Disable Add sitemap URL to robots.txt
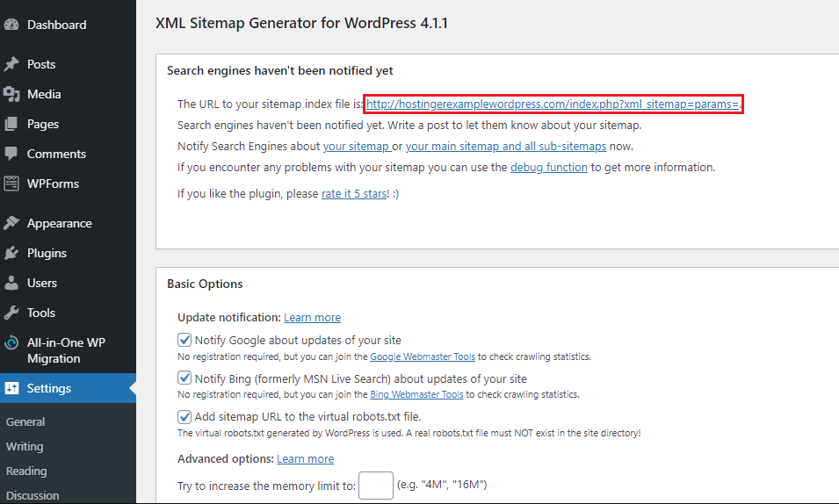 (x=184, y=417)
